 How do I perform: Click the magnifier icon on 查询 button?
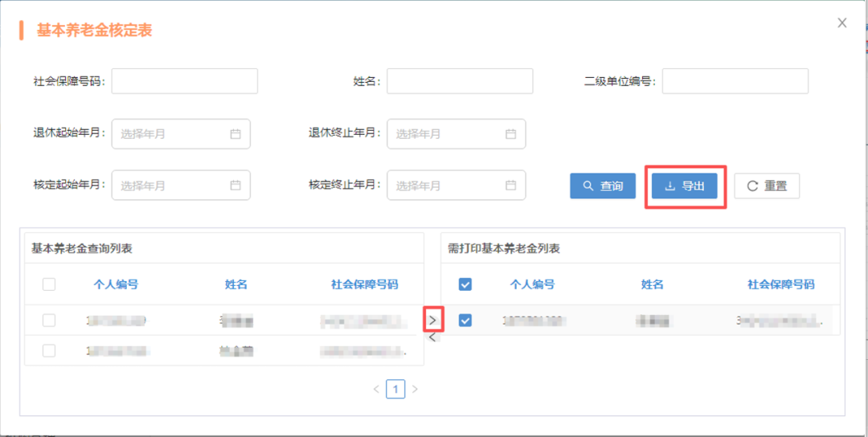pos(588,186)
